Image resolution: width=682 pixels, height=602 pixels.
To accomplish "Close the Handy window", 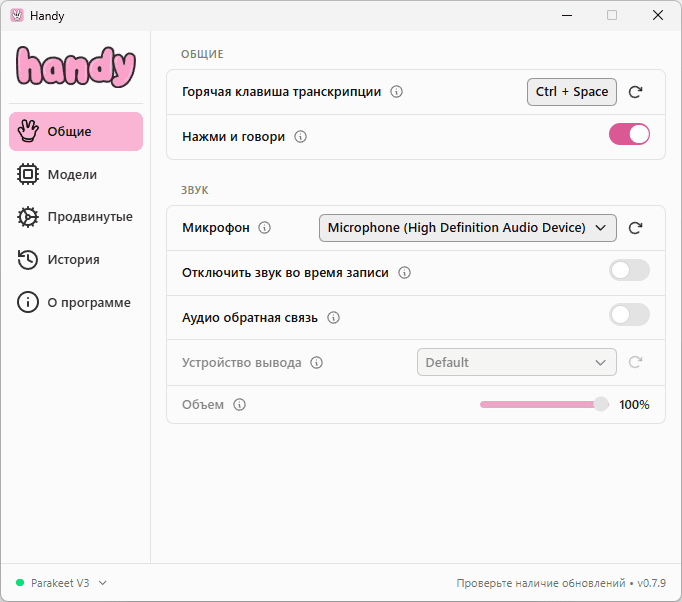I will tap(658, 15).
